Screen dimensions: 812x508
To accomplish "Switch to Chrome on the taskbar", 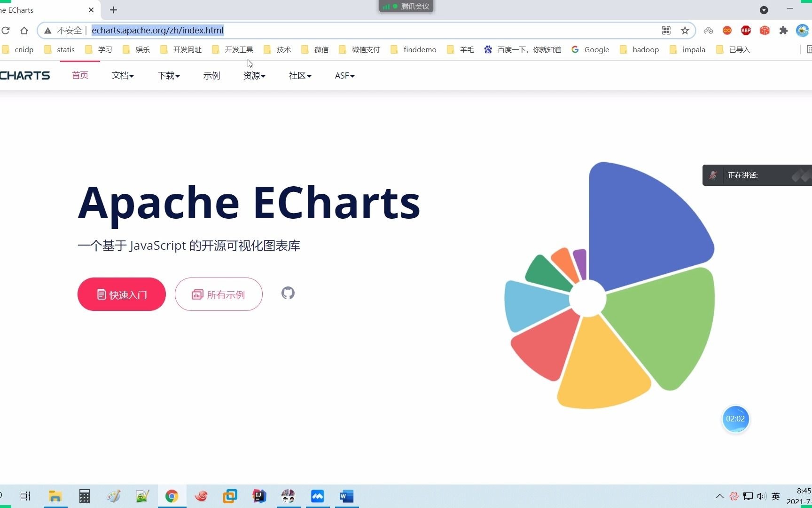I will tap(172, 496).
